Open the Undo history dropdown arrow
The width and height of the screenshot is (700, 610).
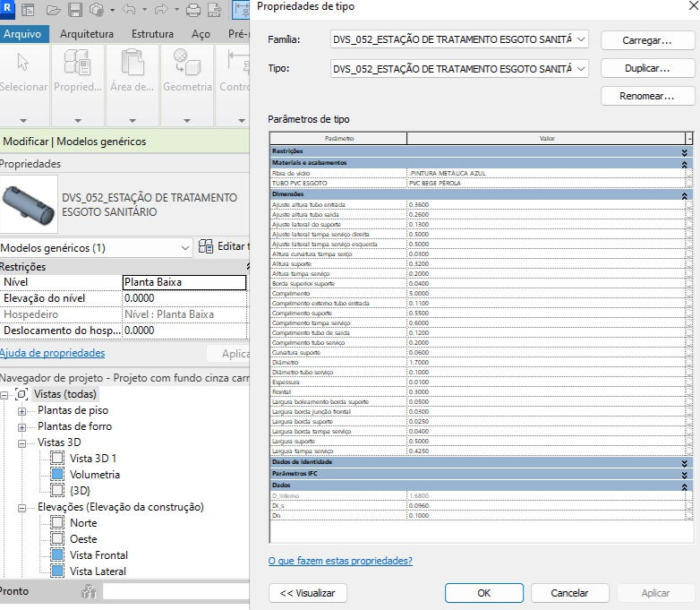pos(144,9)
